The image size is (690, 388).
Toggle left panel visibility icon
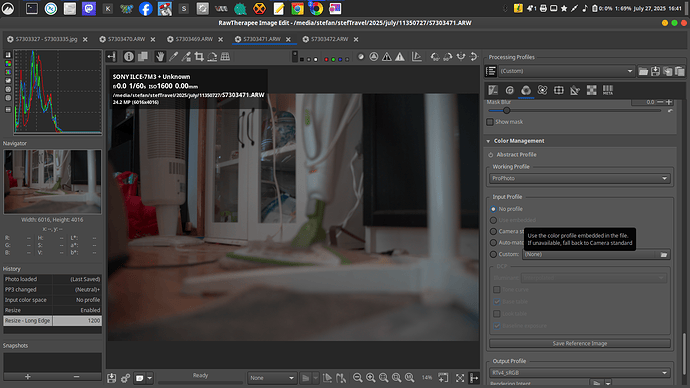pyautogui.click(x=111, y=57)
